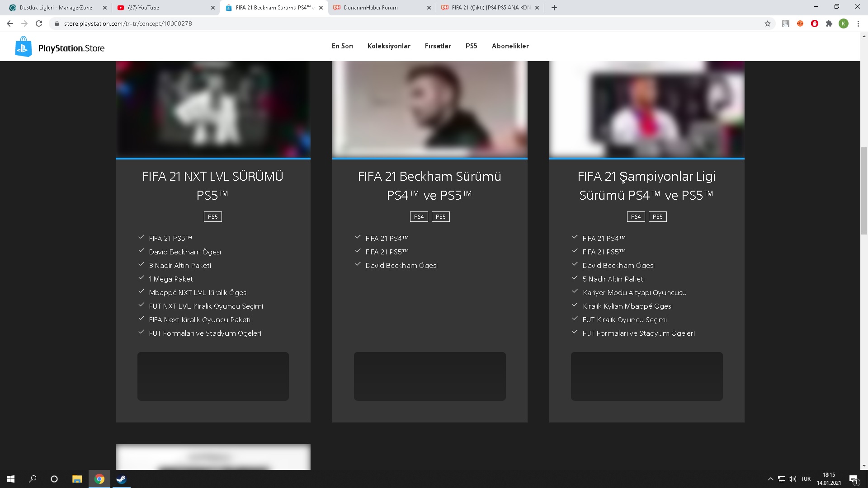This screenshot has height=488, width=868.
Task: Click the FIFA 21 Şampiyonlar Ligi edition image
Action: (x=646, y=109)
